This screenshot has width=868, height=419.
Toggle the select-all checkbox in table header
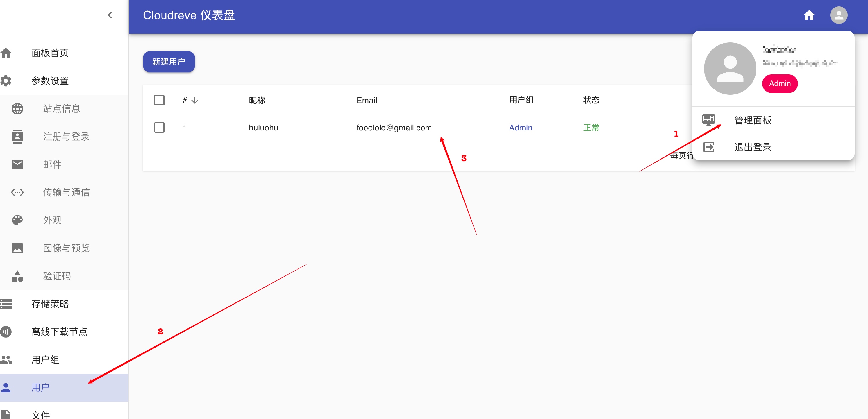(159, 100)
